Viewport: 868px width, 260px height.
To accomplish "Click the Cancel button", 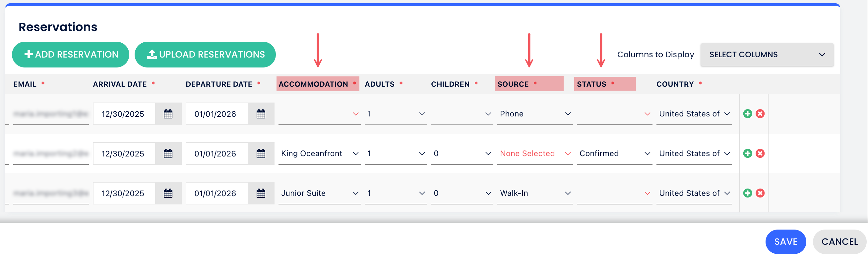I will [839, 242].
